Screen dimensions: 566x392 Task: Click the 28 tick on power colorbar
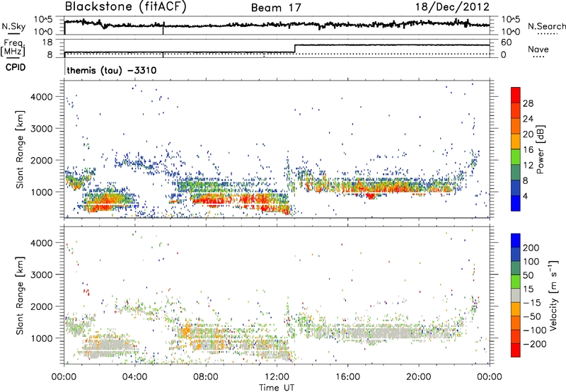pyautogui.click(x=528, y=103)
